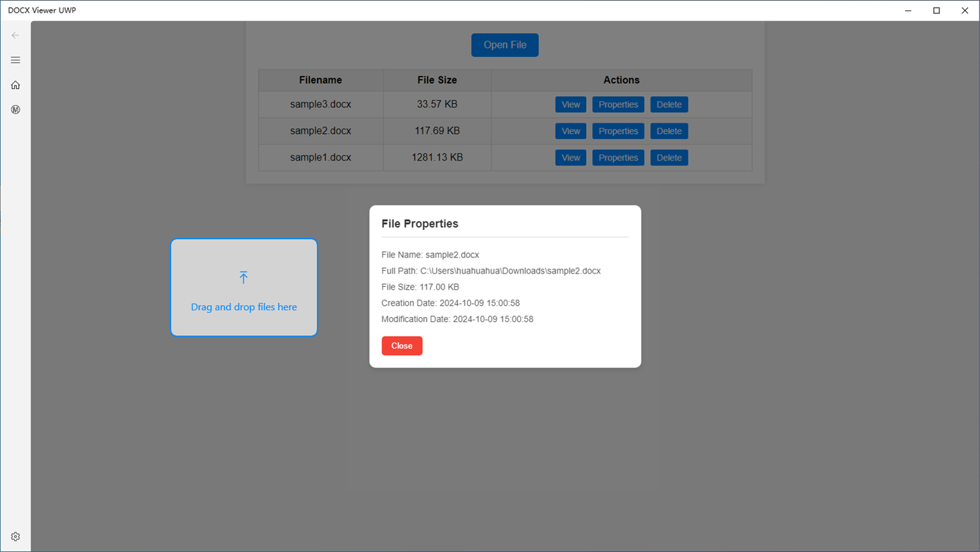
Task: Go to Home via house icon
Action: coord(15,85)
